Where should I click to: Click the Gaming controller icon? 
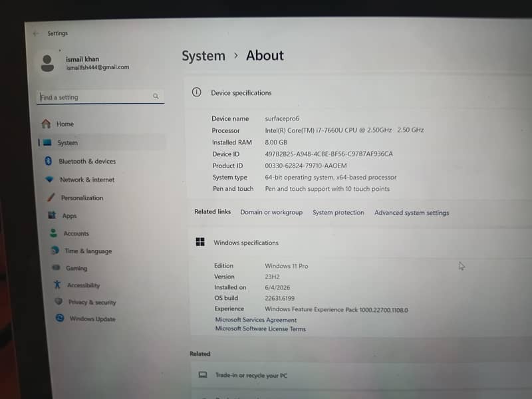57,267
